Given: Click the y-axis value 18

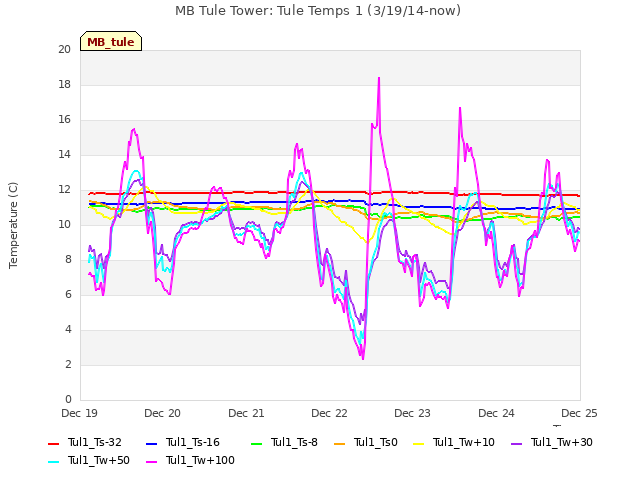Looking at the screenshot, I should click(64, 84).
